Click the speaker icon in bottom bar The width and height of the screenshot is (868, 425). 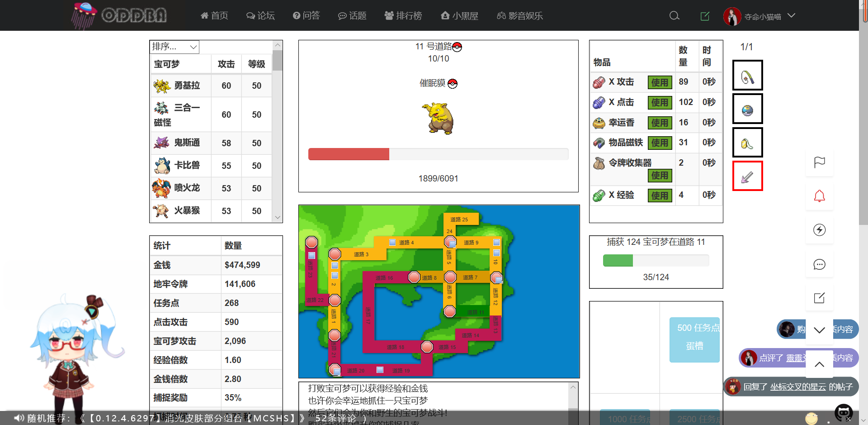19,418
